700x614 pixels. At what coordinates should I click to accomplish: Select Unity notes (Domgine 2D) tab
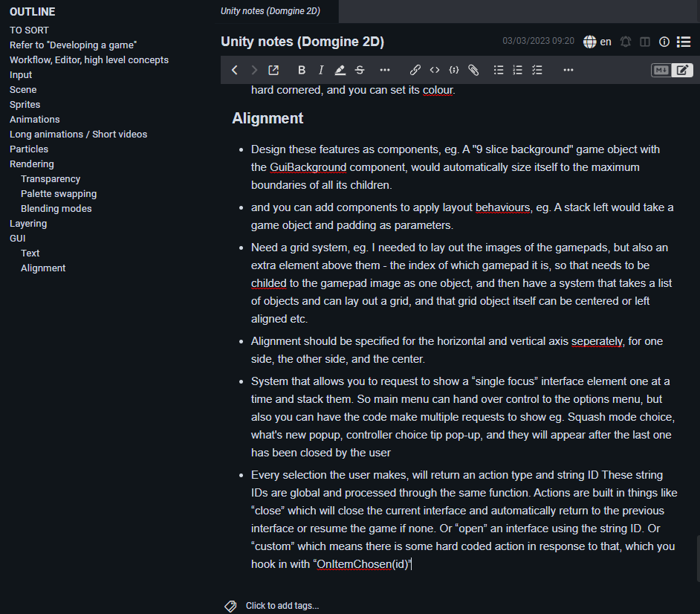(x=270, y=11)
